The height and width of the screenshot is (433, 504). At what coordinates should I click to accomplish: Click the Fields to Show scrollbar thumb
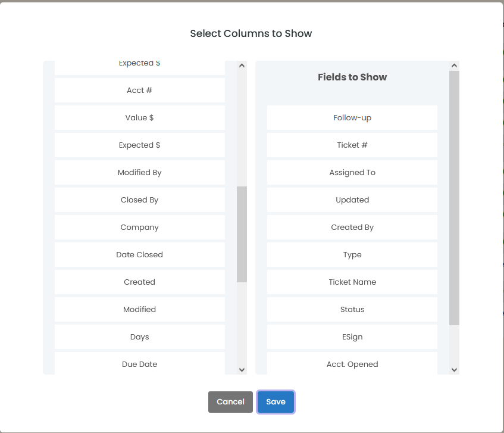454,197
